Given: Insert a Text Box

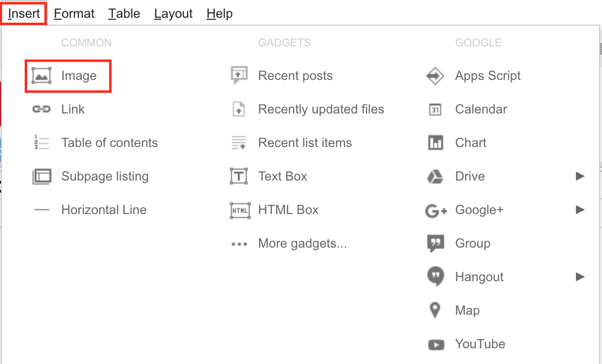Looking at the screenshot, I should pyautogui.click(x=283, y=176).
